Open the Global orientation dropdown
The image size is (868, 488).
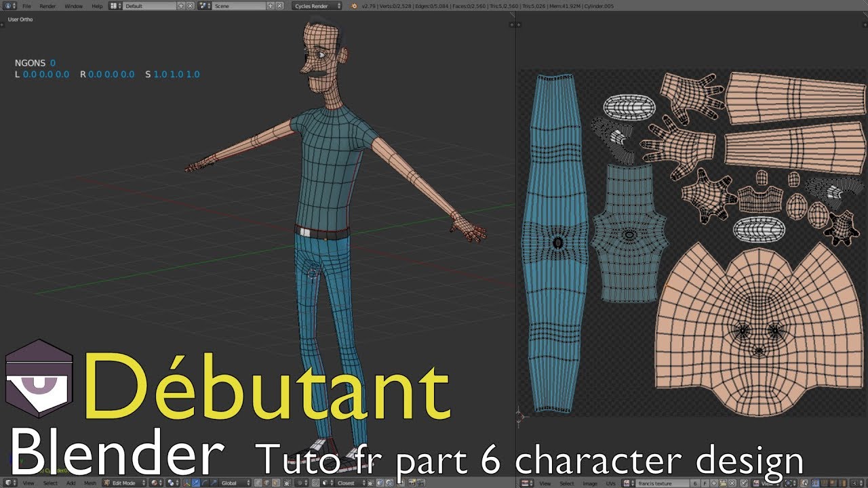pyautogui.click(x=235, y=483)
